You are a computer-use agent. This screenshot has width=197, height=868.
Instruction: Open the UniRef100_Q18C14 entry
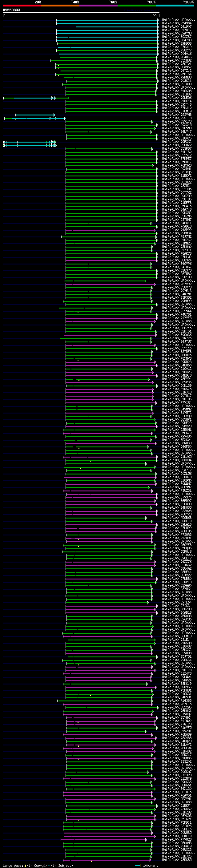coord(176,101)
